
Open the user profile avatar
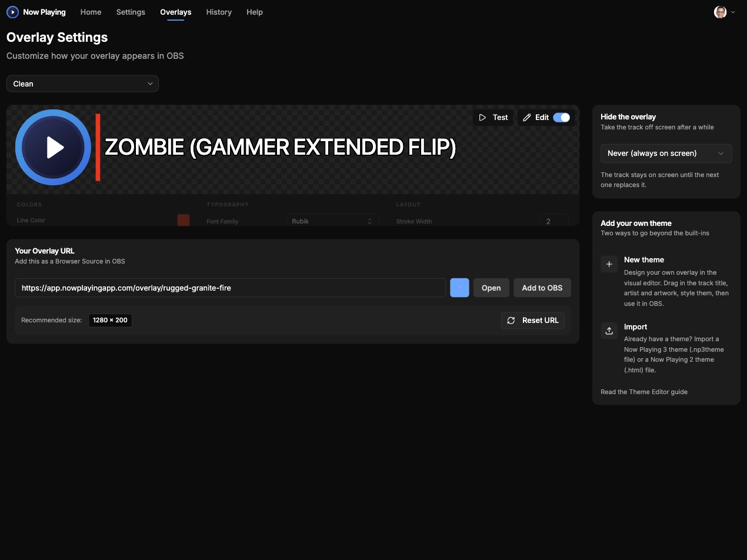coord(720,12)
